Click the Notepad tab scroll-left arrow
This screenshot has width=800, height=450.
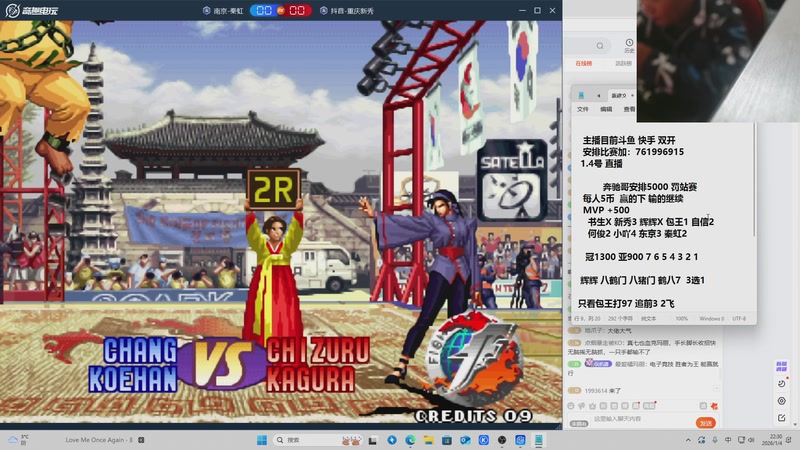598,95
